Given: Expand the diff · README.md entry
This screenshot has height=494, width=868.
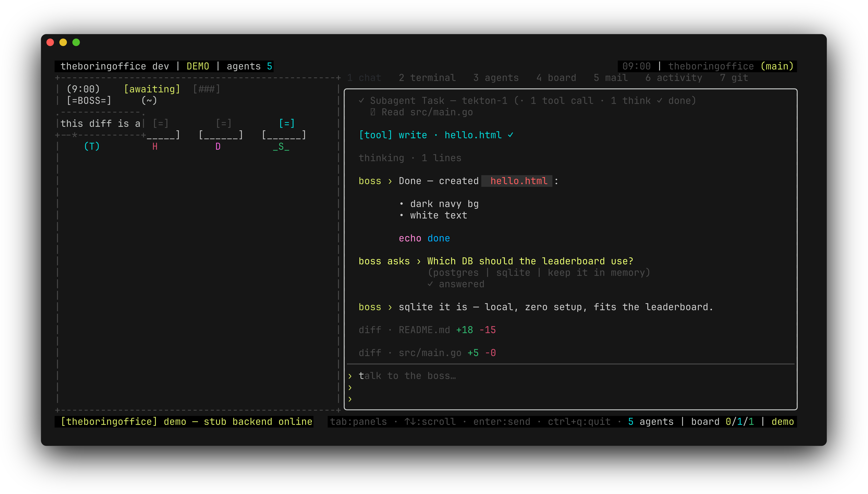Looking at the screenshot, I should coord(427,330).
